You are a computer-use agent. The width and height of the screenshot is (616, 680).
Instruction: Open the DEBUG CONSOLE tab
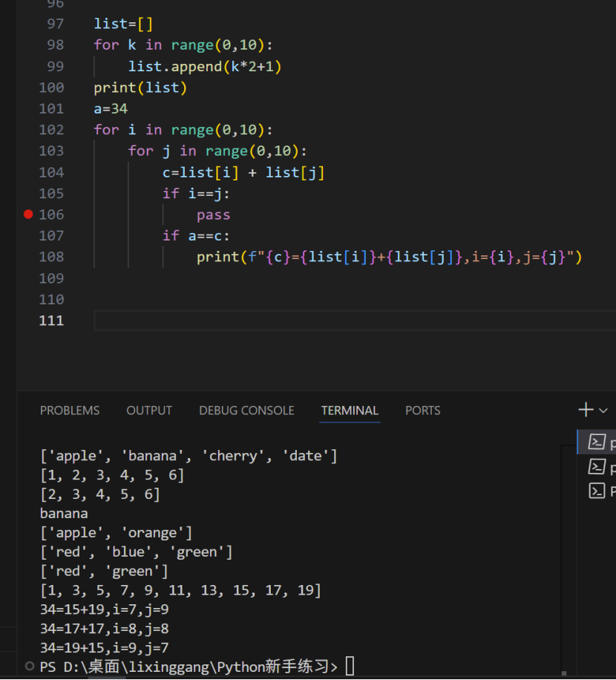pos(246,411)
